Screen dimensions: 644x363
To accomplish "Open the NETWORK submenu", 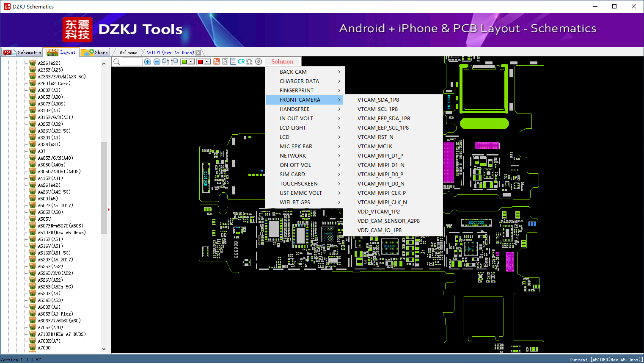I will [x=305, y=156].
